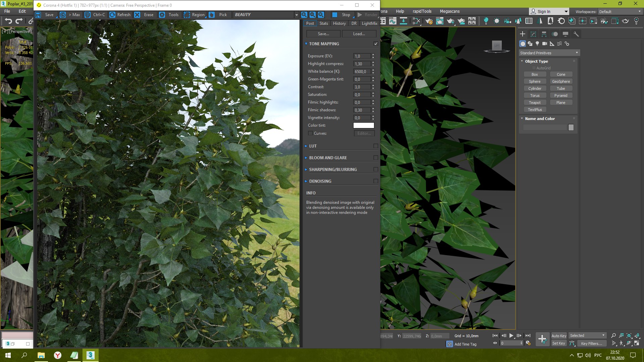The height and width of the screenshot is (362, 644).
Task: Expand the Bloom and Glare section
Action: (306, 158)
